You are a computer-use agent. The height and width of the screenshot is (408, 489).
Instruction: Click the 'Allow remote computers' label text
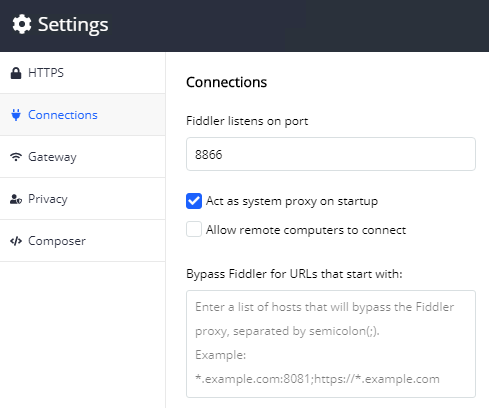(x=306, y=230)
